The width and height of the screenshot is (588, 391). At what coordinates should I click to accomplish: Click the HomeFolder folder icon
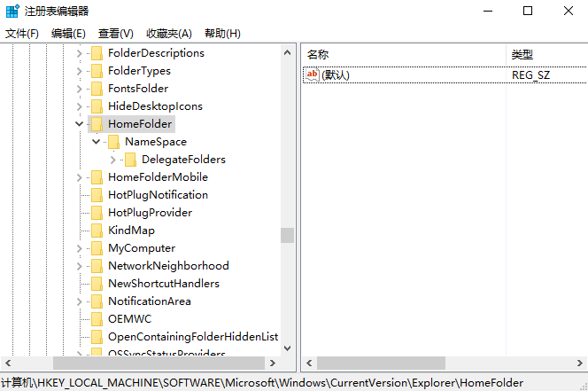tap(97, 123)
